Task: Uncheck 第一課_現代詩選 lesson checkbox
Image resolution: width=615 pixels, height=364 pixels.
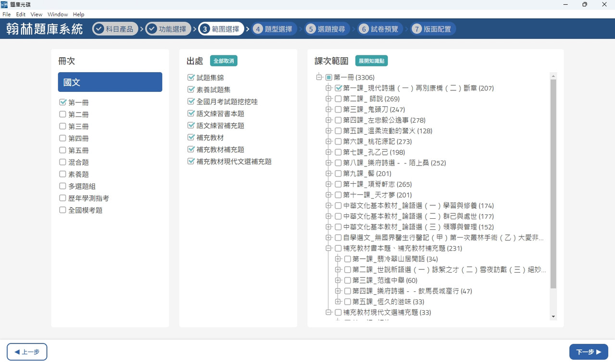Action: [x=339, y=88]
